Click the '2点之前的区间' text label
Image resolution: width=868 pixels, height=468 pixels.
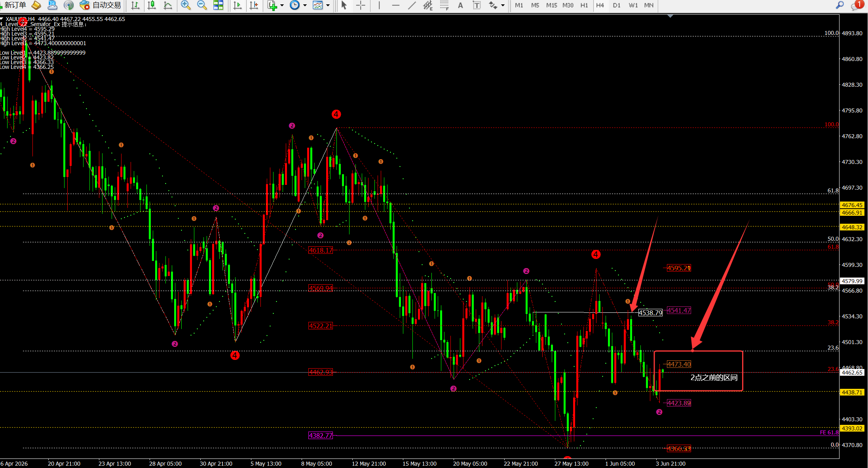[714, 378]
